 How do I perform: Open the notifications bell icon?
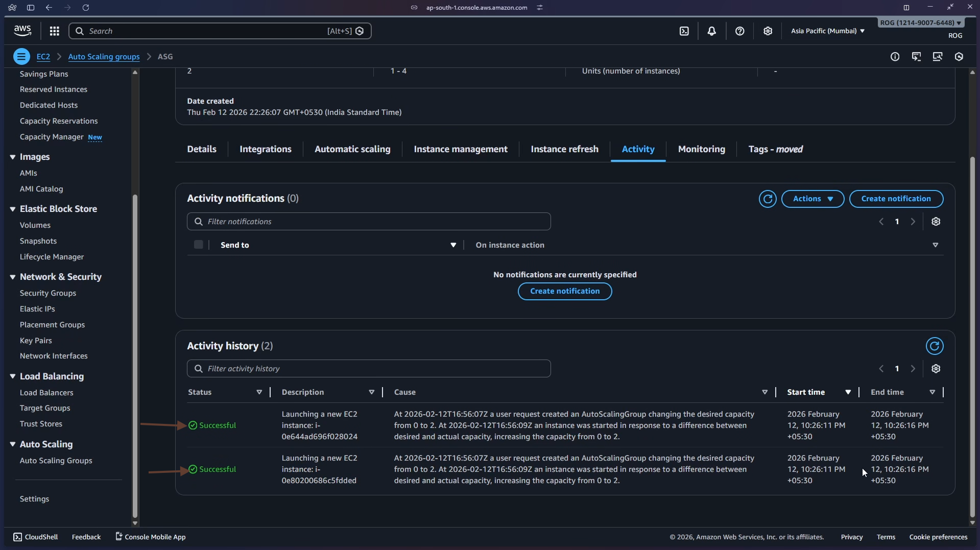tap(712, 31)
